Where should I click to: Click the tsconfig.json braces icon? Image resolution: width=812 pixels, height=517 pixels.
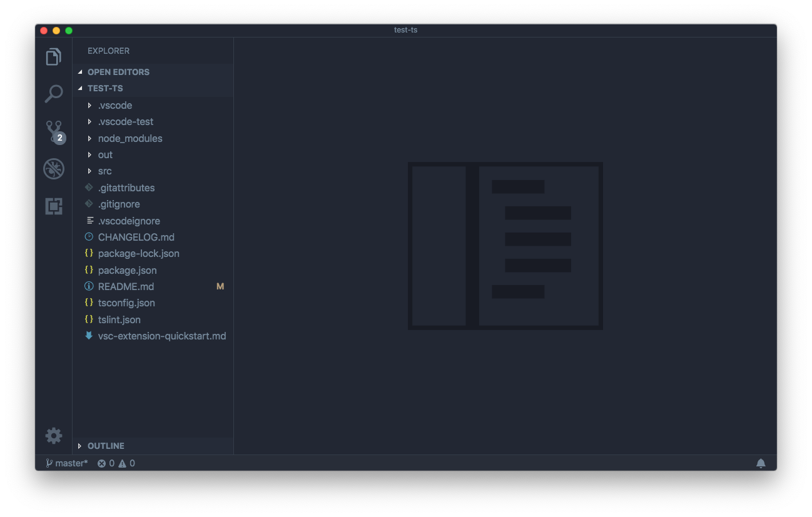tap(89, 303)
